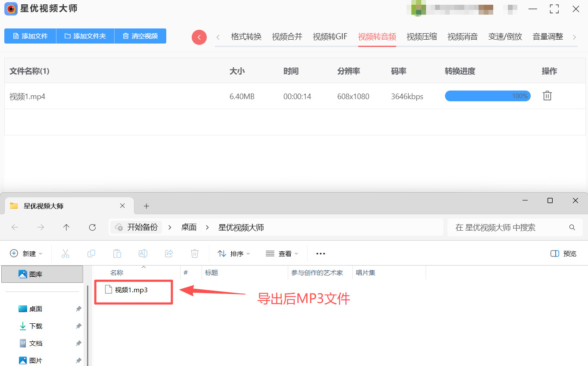Click the 00:00:14 duration value

[x=297, y=97]
